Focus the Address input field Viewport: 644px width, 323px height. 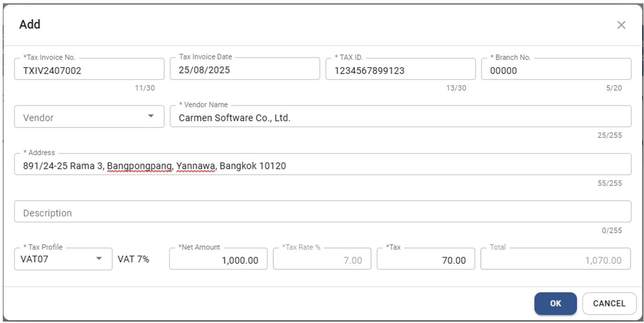(x=322, y=166)
